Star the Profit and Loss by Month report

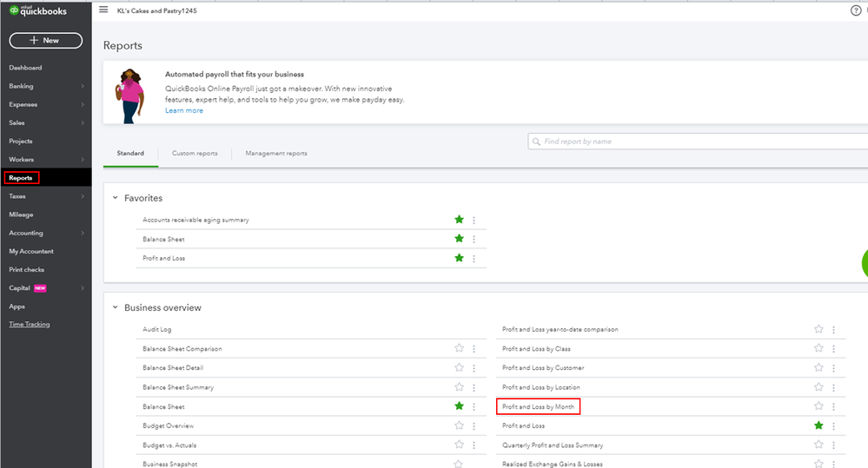818,406
